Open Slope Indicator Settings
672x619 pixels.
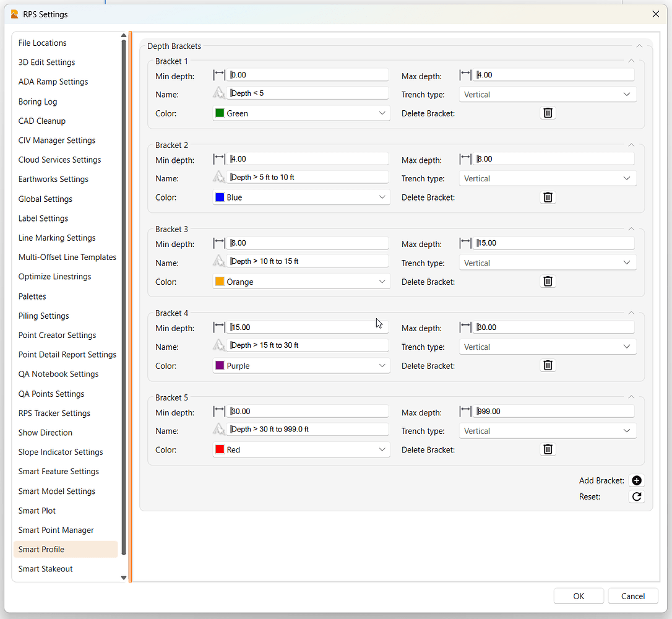[x=66, y=452]
